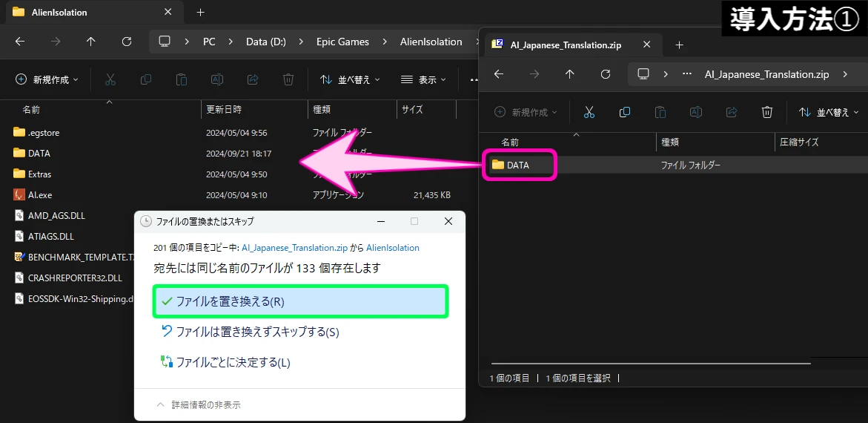Viewport: 868px width, 423px height.
Task: Expand chevron after Epic Games breadcrumb
Action: coord(384,42)
